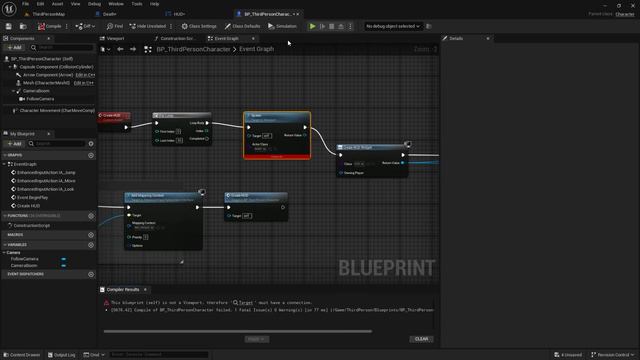The image size is (640, 360).
Task: Open My Blueprint settings gear
Action: [91, 144]
